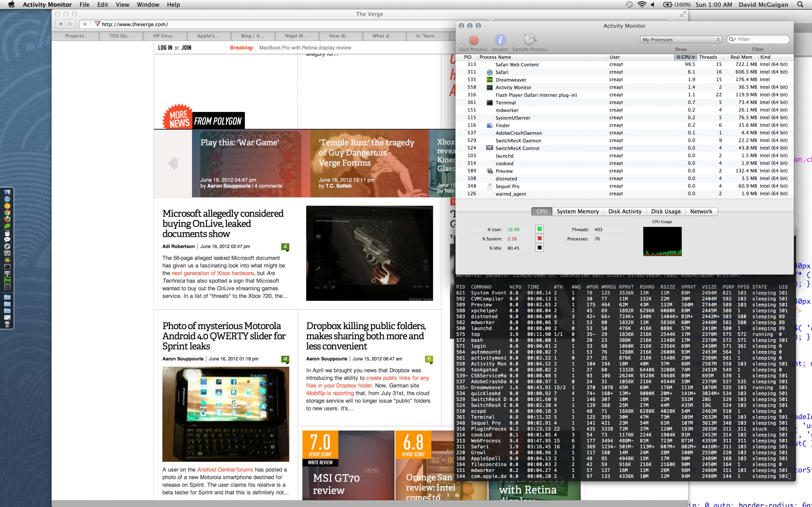Launch Firefox from the dock
This screenshot has height=507, width=812.
point(7,219)
